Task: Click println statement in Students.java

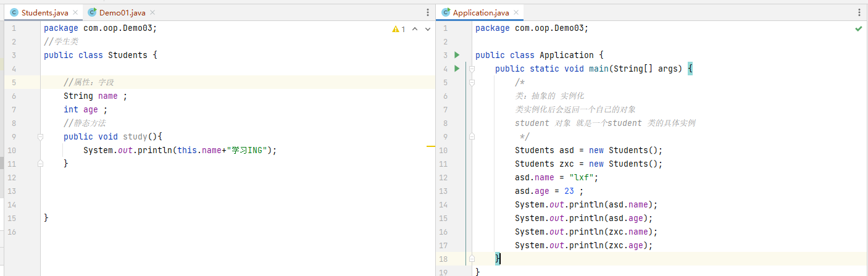Action: coord(180,150)
